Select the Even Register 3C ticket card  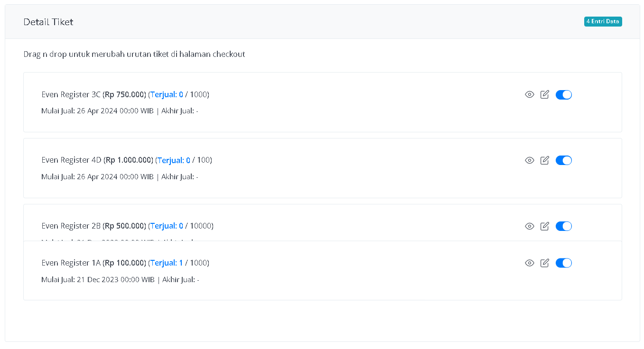point(323,102)
